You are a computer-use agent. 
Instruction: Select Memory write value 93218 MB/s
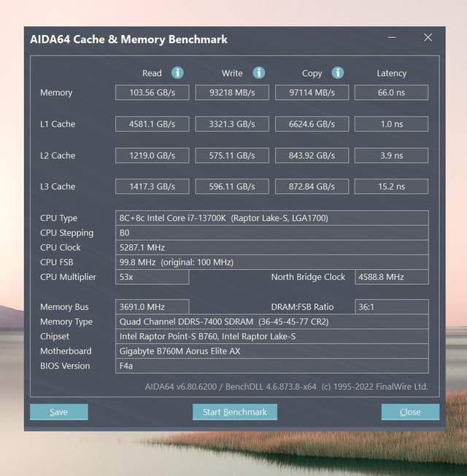pyautogui.click(x=232, y=93)
